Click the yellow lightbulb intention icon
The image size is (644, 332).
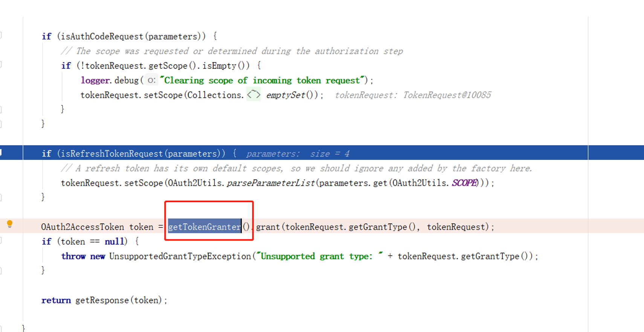[10, 224]
